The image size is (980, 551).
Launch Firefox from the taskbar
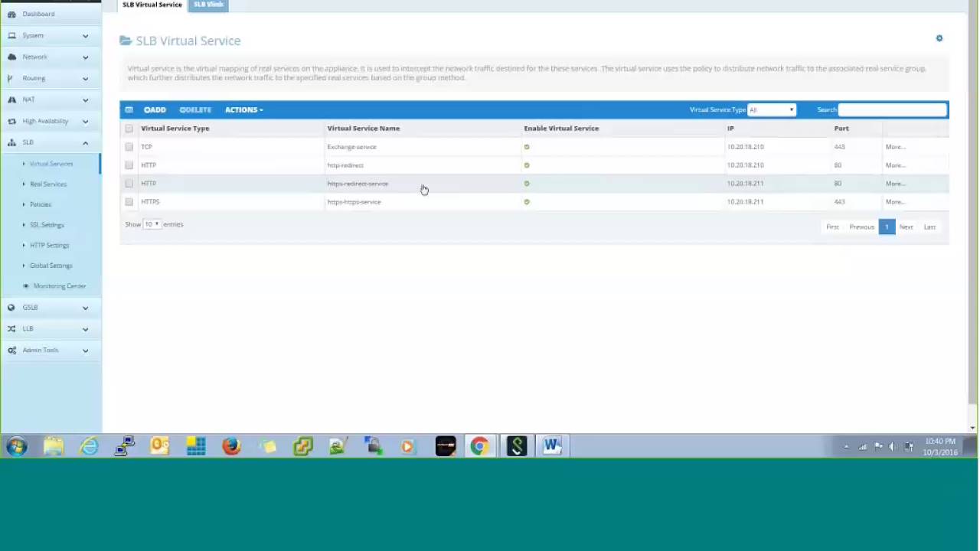(231, 445)
